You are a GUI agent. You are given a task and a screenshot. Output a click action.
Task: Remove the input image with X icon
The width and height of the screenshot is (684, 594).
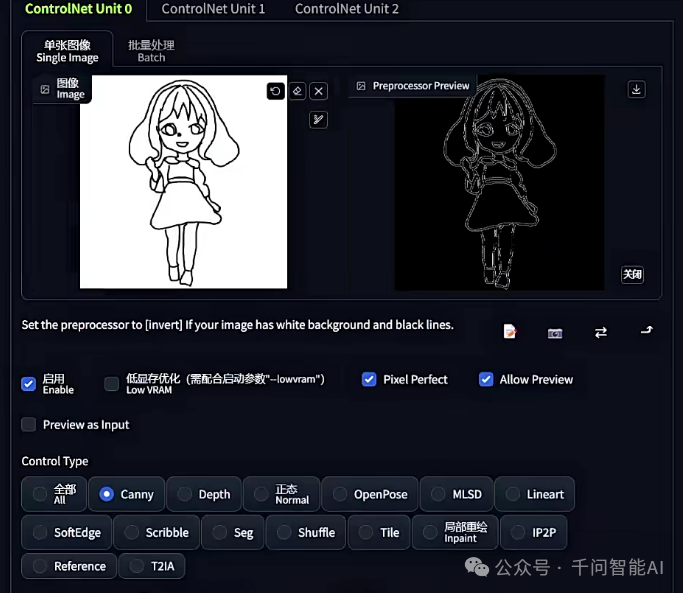pos(319,91)
